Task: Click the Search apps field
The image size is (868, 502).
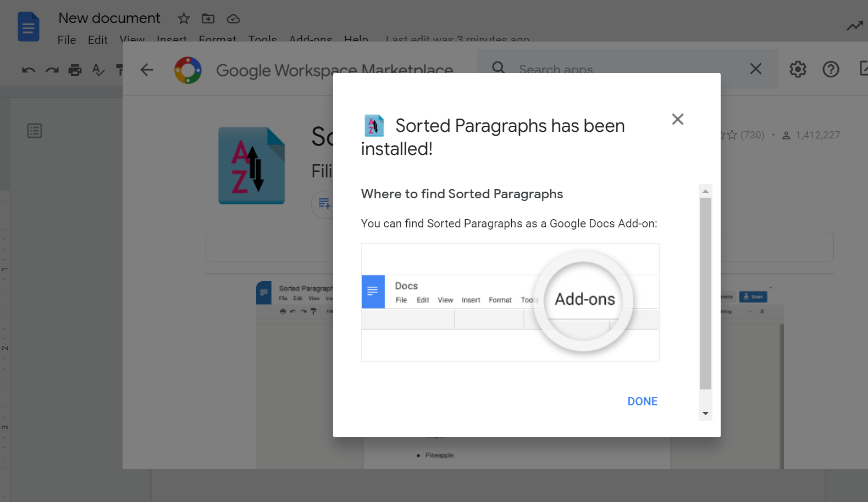Action: (628, 69)
